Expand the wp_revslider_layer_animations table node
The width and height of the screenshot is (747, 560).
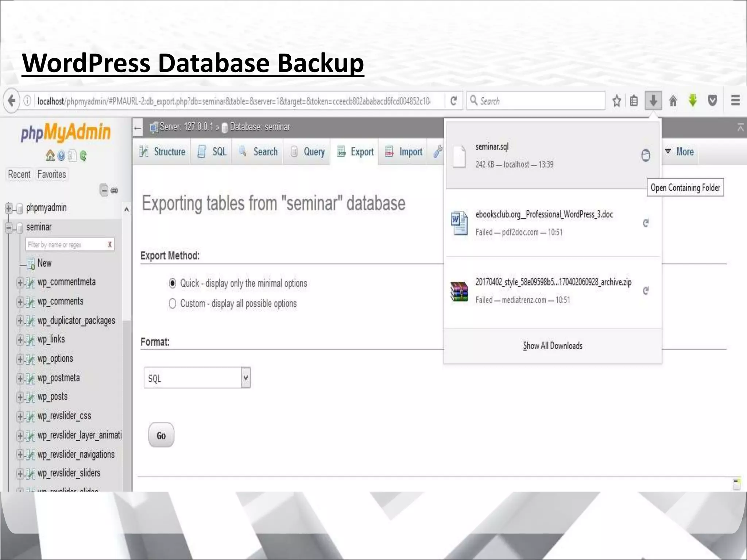coord(20,436)
